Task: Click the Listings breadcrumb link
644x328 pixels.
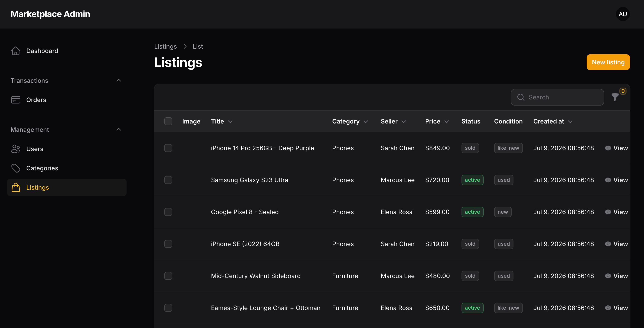Action: click(165, 46)
